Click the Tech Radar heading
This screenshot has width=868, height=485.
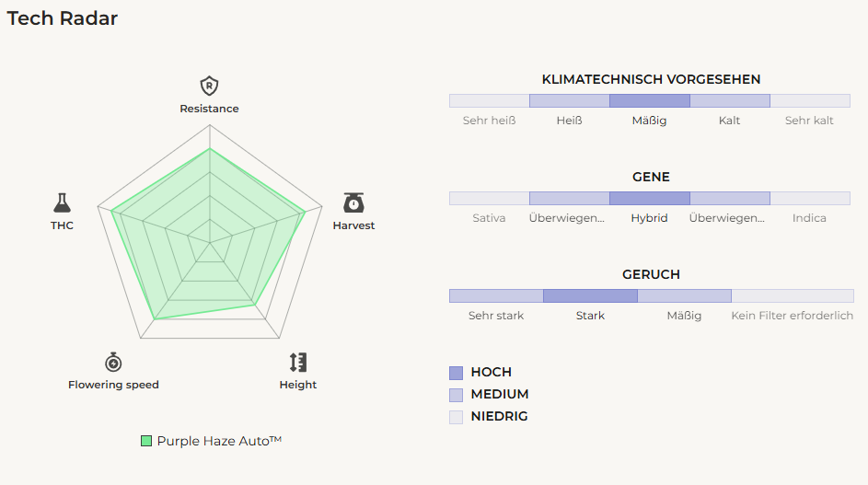[63, 18]
